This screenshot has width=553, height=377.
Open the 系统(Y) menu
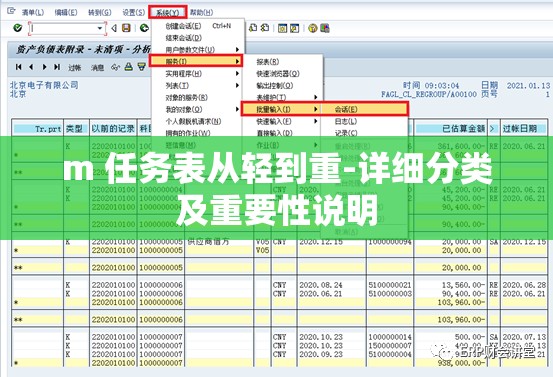point(168,13)
